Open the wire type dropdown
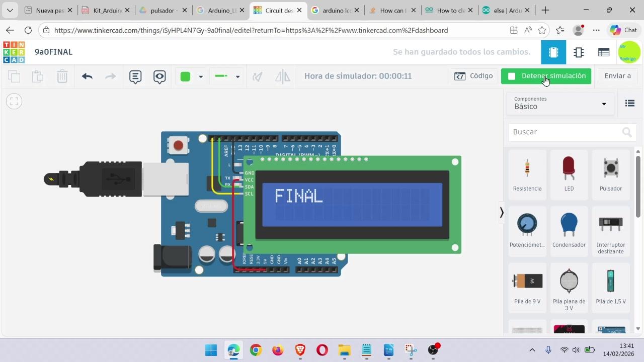This screenshot has width=644, height=362. point(237,76)
